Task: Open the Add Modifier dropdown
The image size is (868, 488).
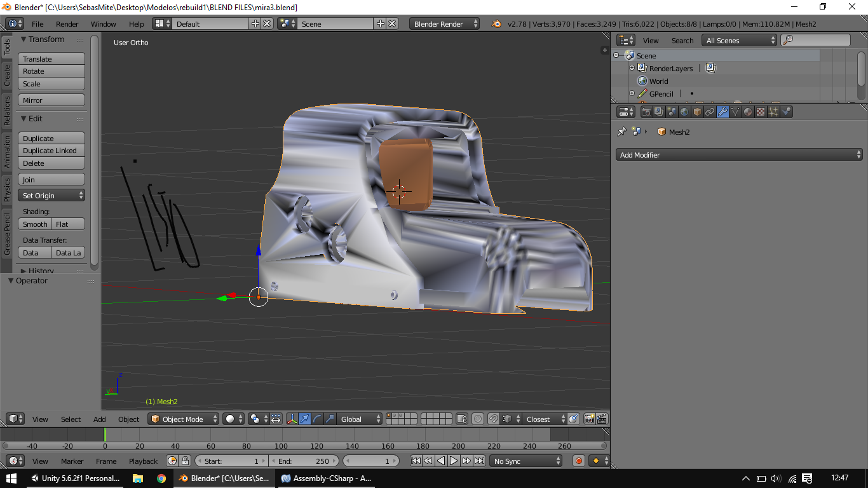Action: 739,154
